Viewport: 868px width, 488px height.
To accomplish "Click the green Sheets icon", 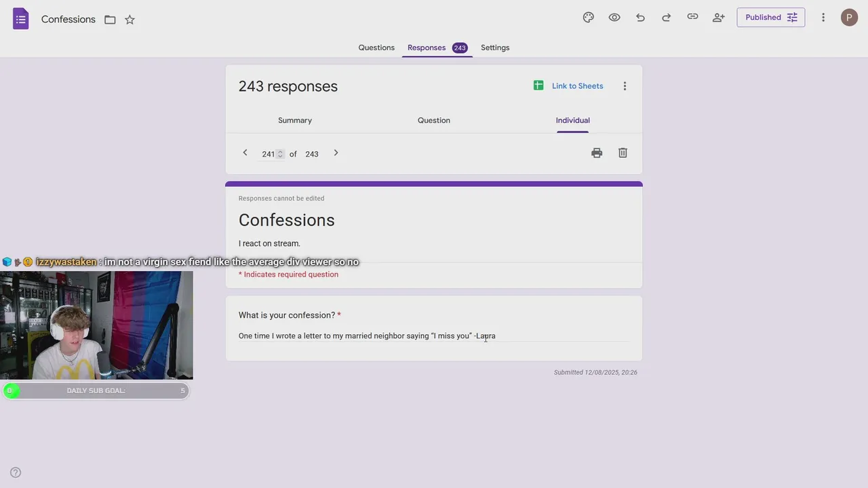I will pyautogui.click(x=538, y=85).
